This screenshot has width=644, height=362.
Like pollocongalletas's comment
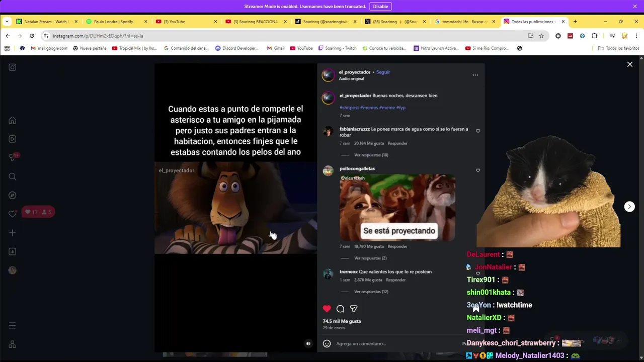click(478, 170)
